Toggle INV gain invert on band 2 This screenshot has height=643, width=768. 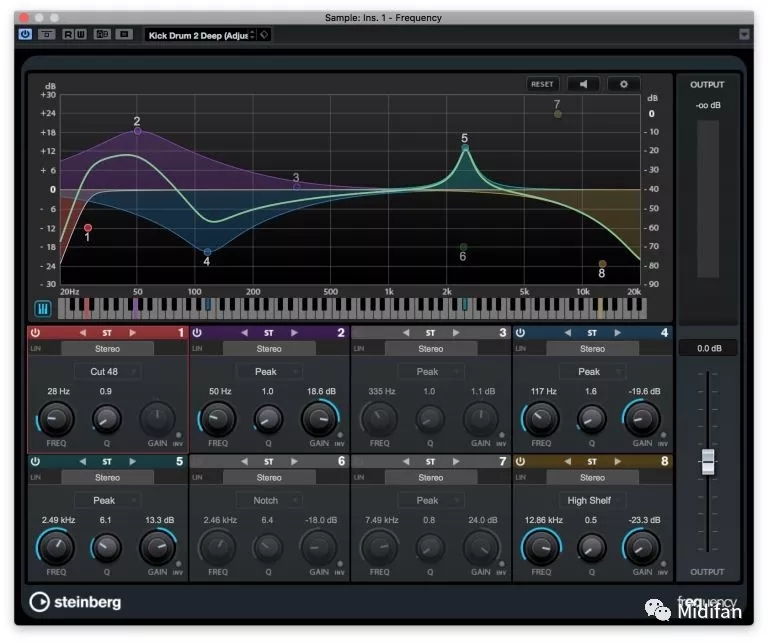[x=341, y=436]
